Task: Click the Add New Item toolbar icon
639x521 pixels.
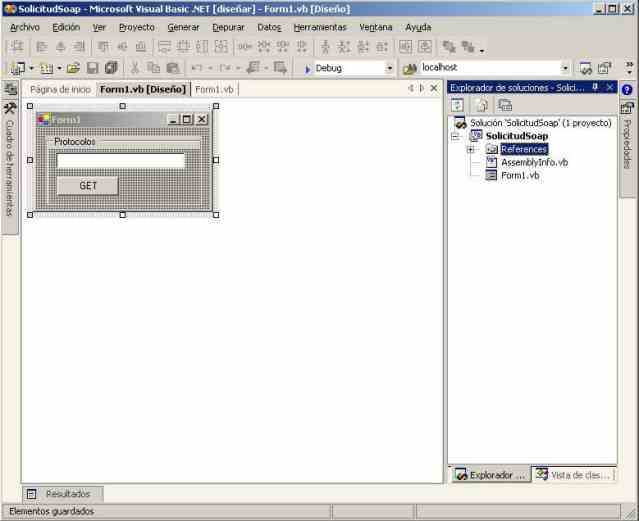Action: pyautogui.click(x=46, y=68)
